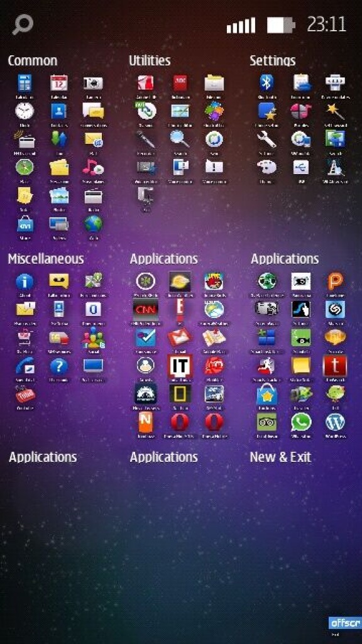The width and height of the screenshot is (362, 644).
Task: Open the WhatsApp application icon
Action: (301, 422)
